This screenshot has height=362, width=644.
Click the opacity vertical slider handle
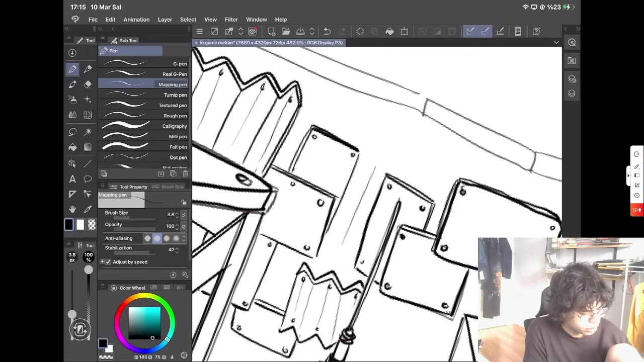click(x=89, y=270)
